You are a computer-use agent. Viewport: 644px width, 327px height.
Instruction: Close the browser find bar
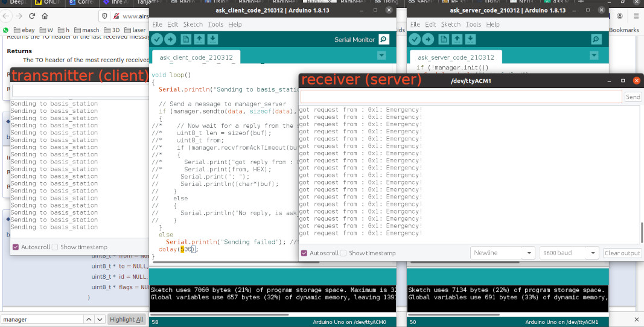(637, 319)
